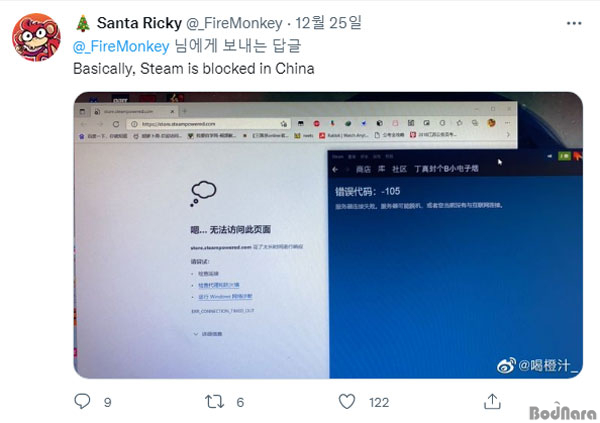The height and width of the screenshot is (423, 600).
Task: Open the 社区 tab in Steam
Action: pyautogui.click(x=399, y=169)
